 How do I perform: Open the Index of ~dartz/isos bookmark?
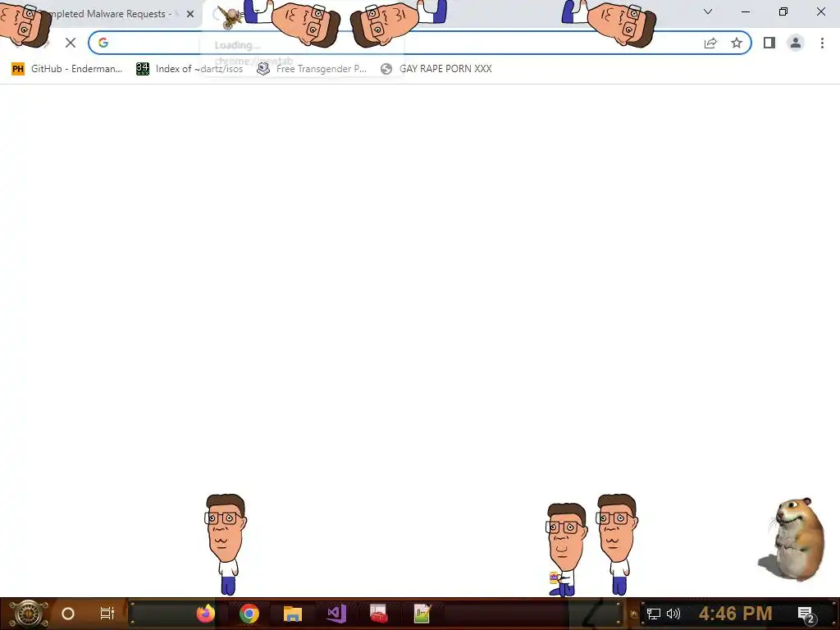189,69
